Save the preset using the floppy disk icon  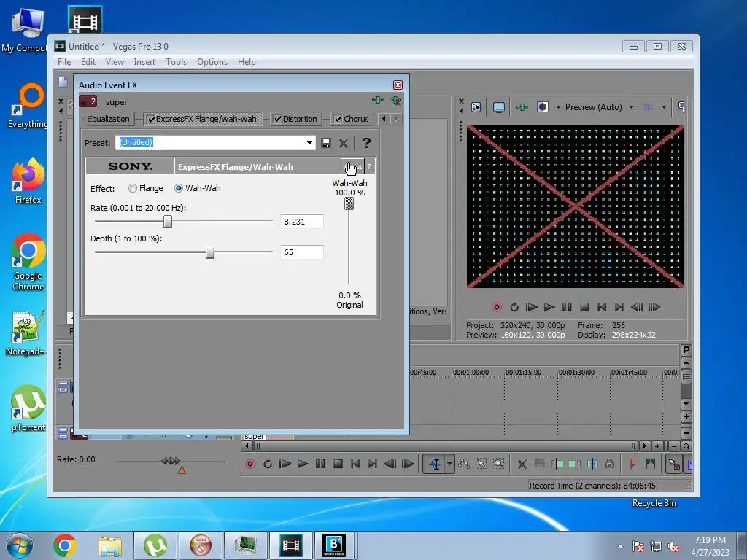(x=326, y=143)
